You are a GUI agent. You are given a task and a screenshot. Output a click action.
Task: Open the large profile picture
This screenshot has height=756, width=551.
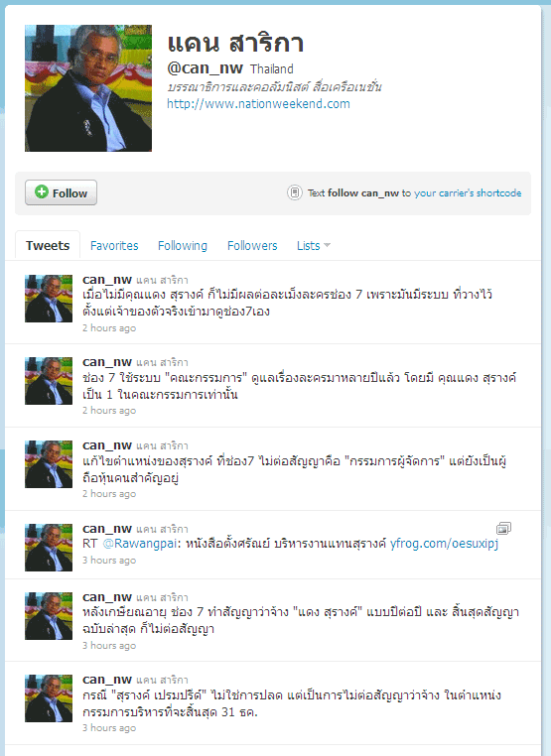88,88
